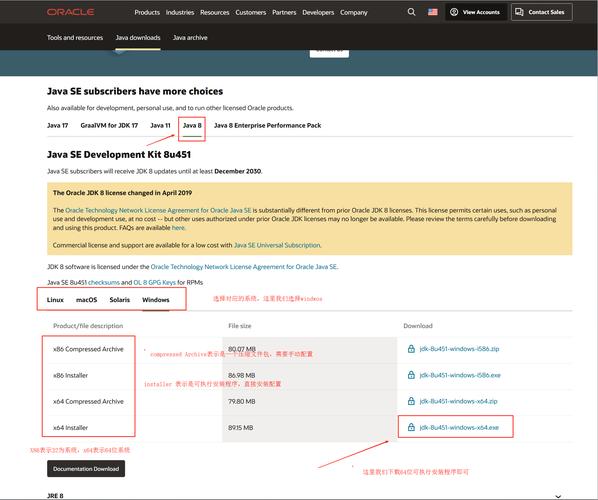Click the Oracle logo
This screenshot has height=500, width=598.
(71, 12)
